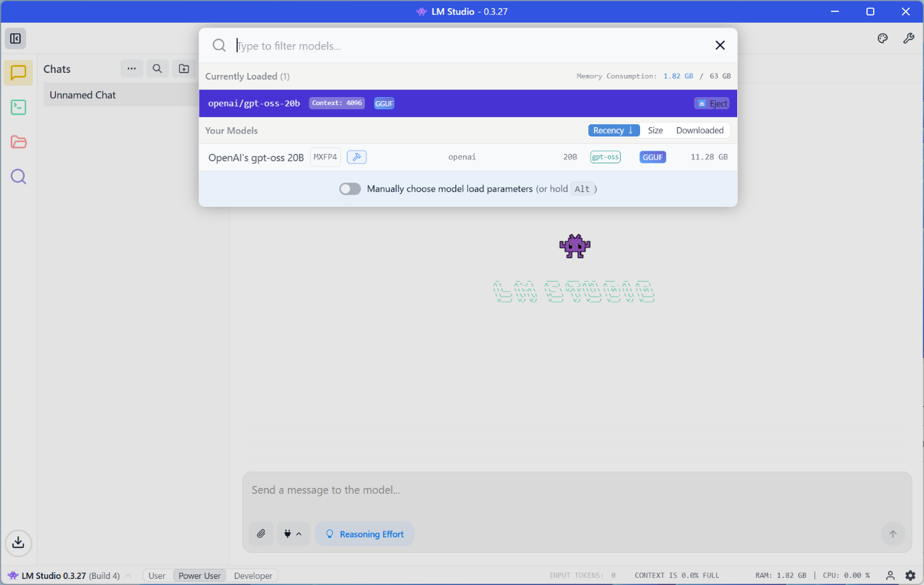The width and height of the screenshot is (924, 585).
Task: Open the Chats more options ellipsis
Action: pyautogui.click(x=131, y=68)
